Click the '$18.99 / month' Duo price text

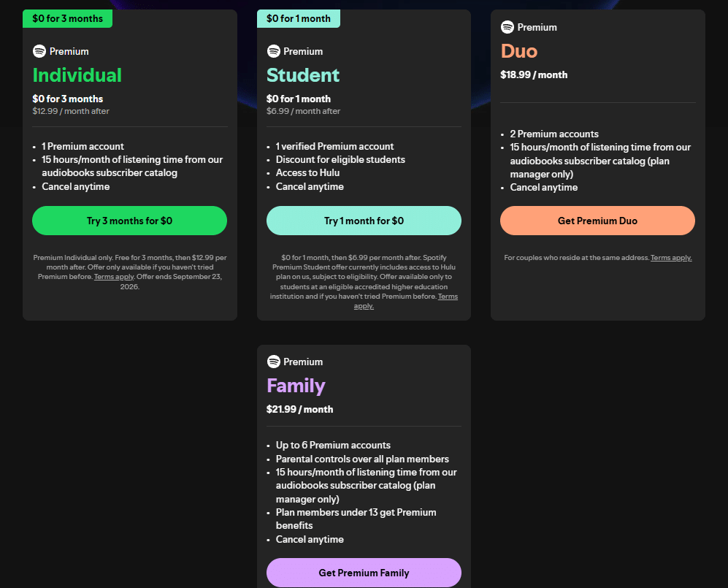tap(534, 75)
